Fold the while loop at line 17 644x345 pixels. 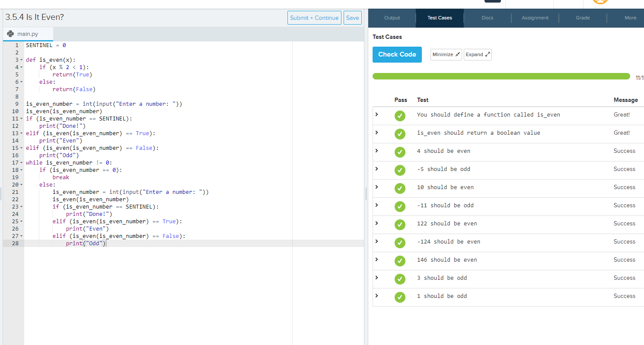point(22,163)
